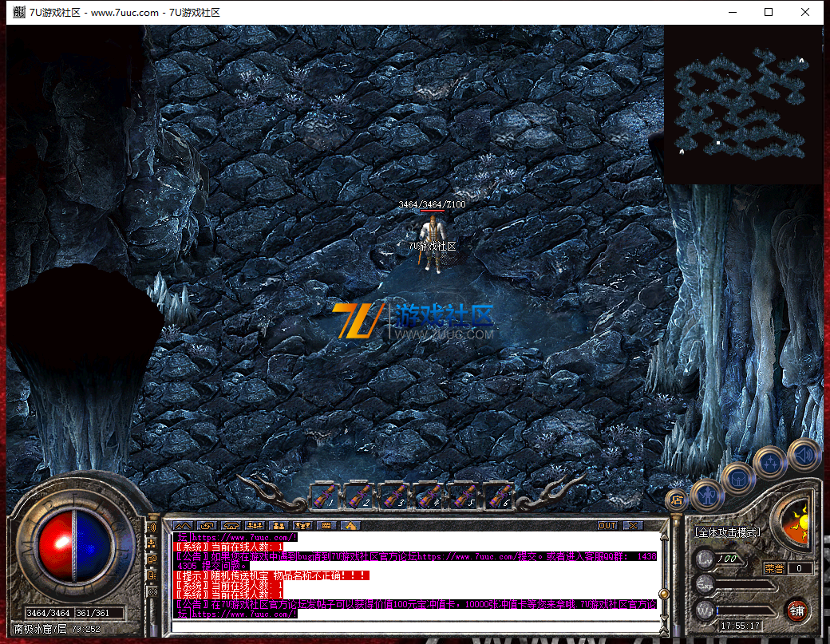Click the honor value 0 box

[800, 568]
